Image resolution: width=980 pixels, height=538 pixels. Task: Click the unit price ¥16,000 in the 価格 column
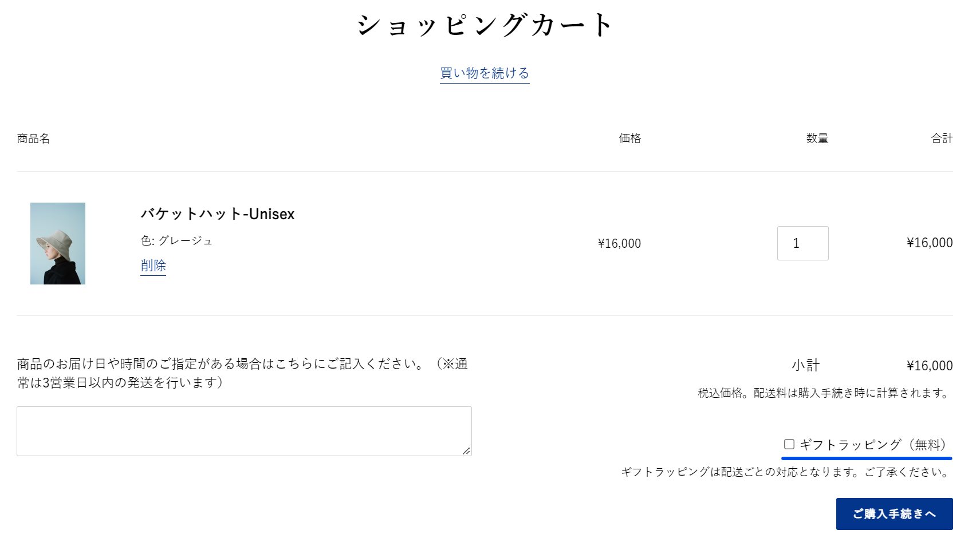point(619,244)
